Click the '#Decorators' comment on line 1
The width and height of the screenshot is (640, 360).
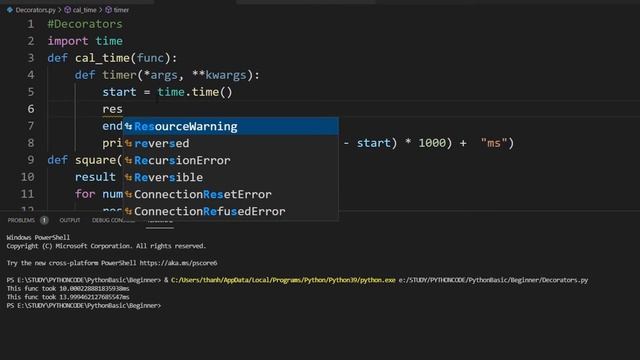pos(85,24)
